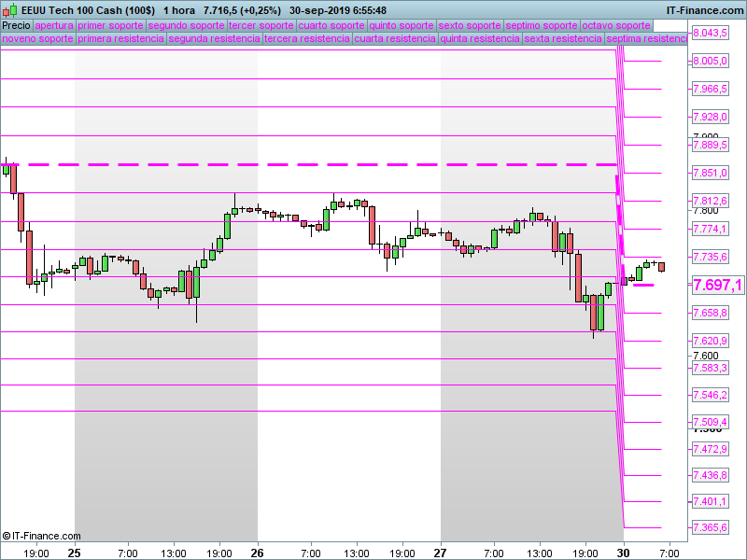Screen dimensions: 747x560
Task: Click the 27 date marker on time axis
Action: click(x=440, y=553)
